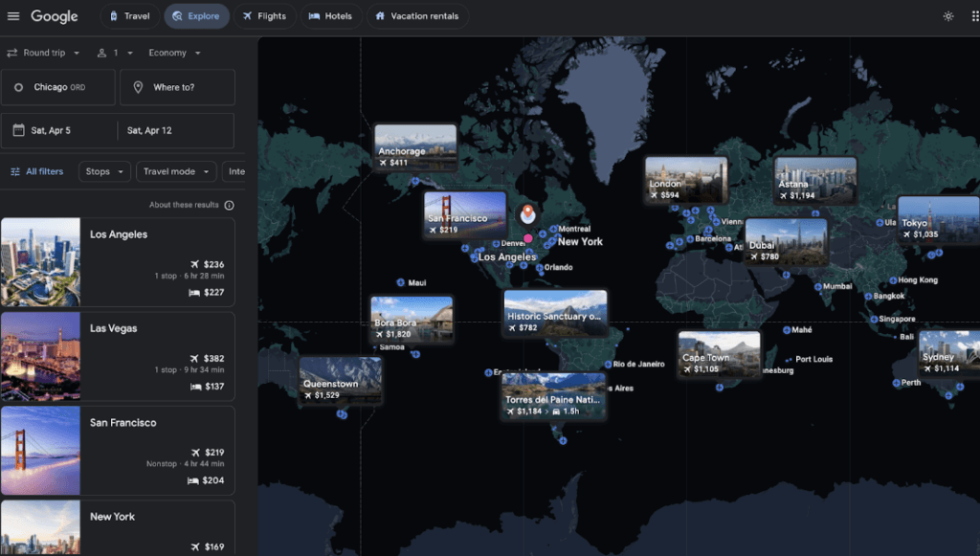This screenshot has width=980, height=556.
Task: Click the Chicago ORD origin field
Action: 58,87
